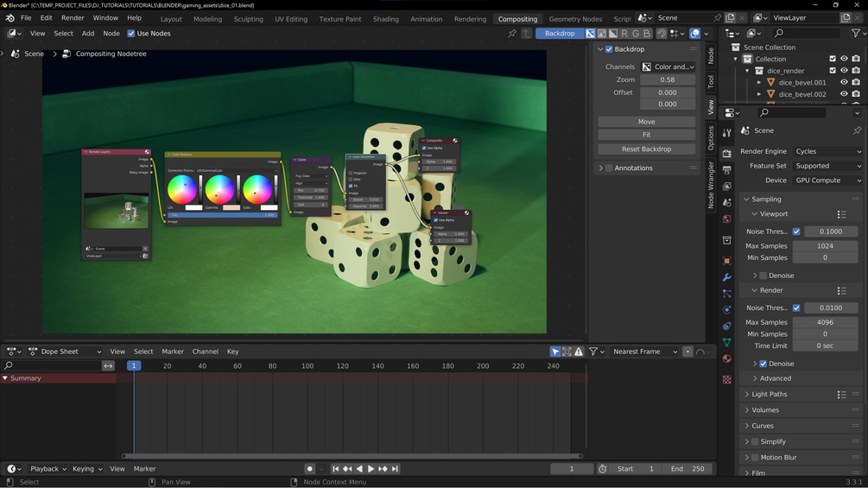
Task: Uncheck the Use Nodes checkbox
Action: (131, 34)
